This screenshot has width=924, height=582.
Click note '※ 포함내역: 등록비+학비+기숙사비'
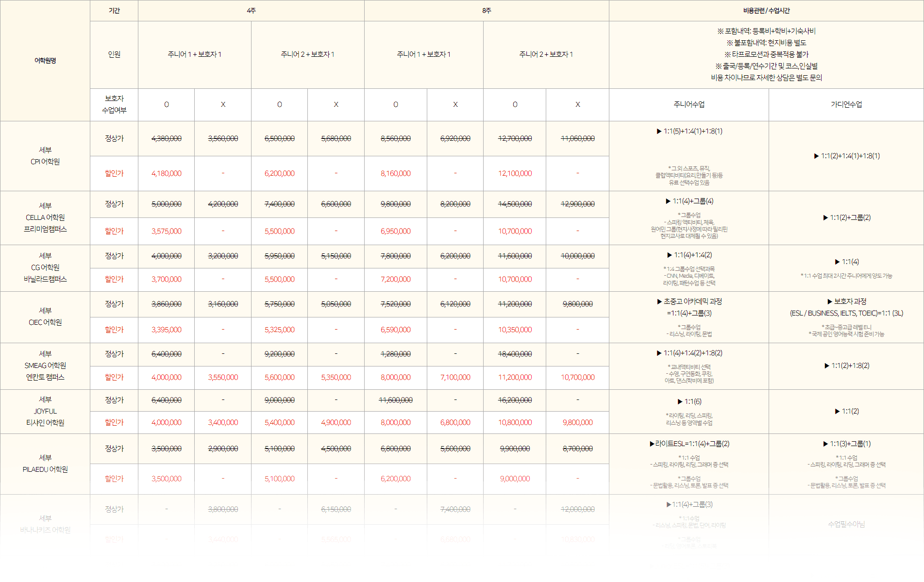(x=766, y=31)
